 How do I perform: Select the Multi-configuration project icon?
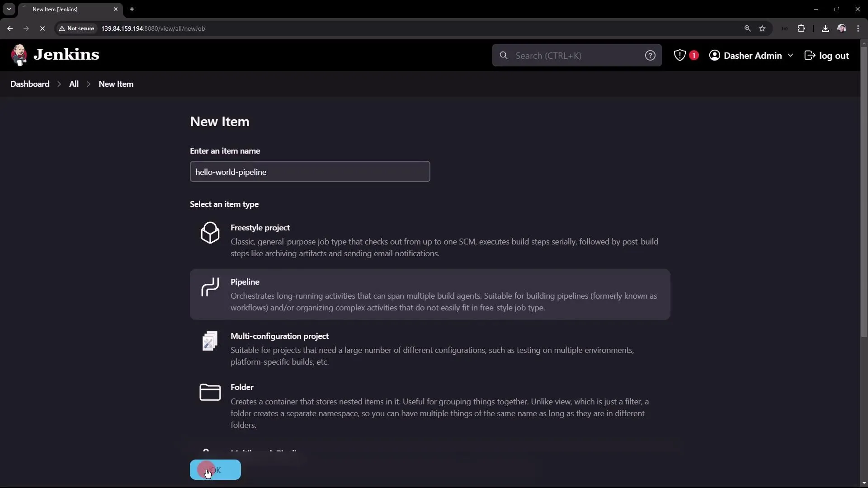click(x=209, y=341)
